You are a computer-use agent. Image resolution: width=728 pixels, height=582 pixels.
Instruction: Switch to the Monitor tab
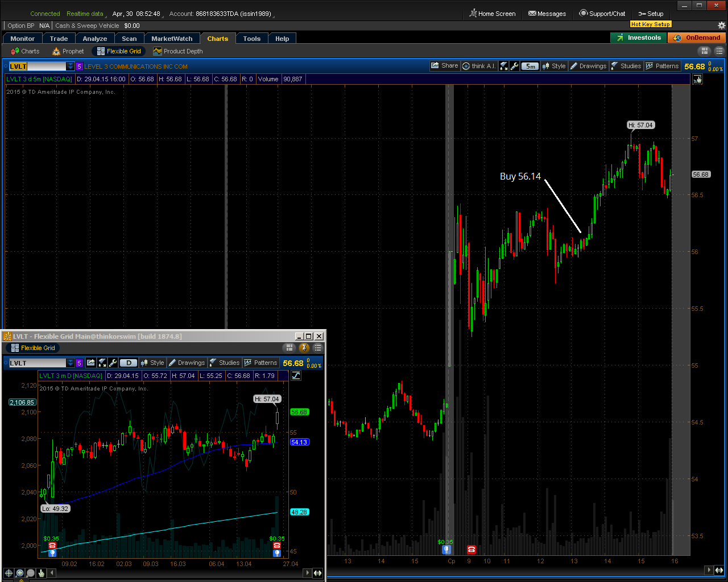[23, 39]
